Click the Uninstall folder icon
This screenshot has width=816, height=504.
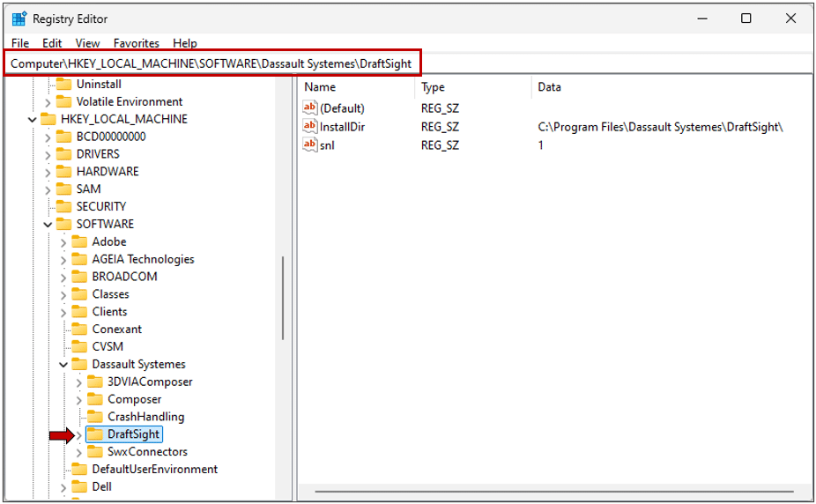pyautogui.click(x=63, y=84)
